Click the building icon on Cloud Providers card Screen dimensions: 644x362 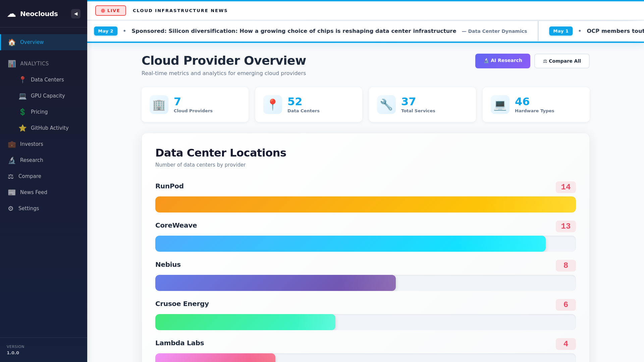click(159, 105)
